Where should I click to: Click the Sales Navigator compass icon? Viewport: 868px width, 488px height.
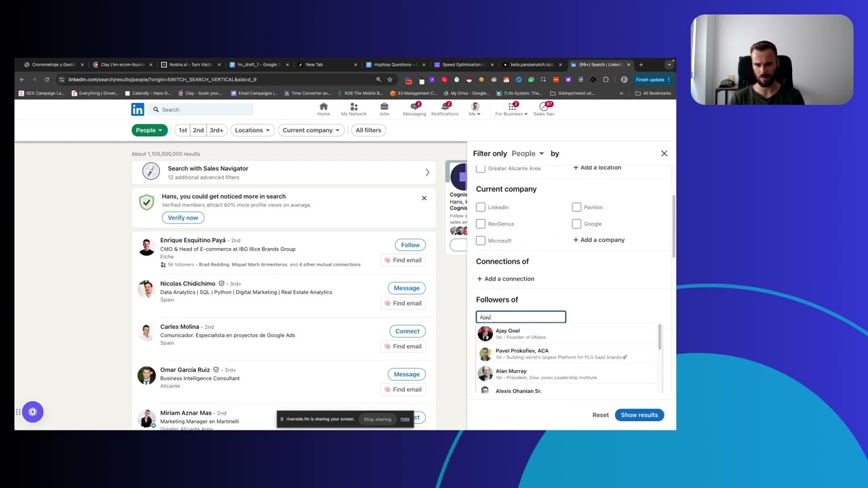tap(151, 172)
